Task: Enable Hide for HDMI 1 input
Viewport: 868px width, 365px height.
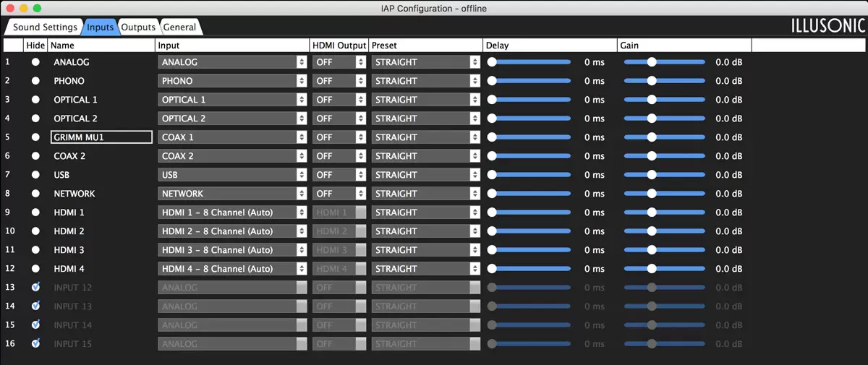Action: coord(35,212)
